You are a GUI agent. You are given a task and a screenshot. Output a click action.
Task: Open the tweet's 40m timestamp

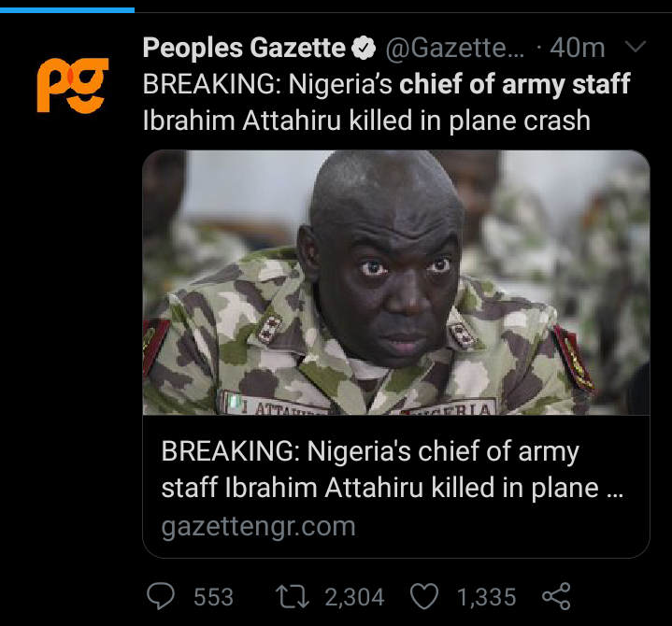[x=578, y=48]
